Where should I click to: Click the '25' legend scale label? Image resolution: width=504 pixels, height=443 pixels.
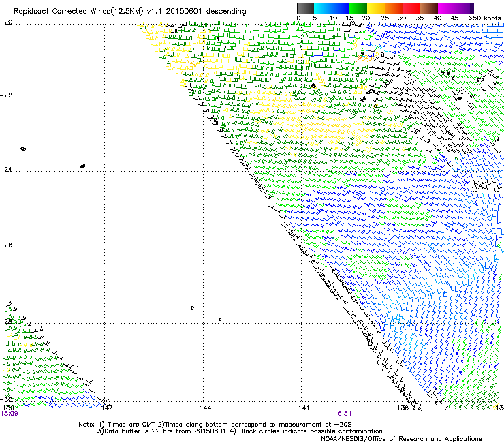pos(385,18)
